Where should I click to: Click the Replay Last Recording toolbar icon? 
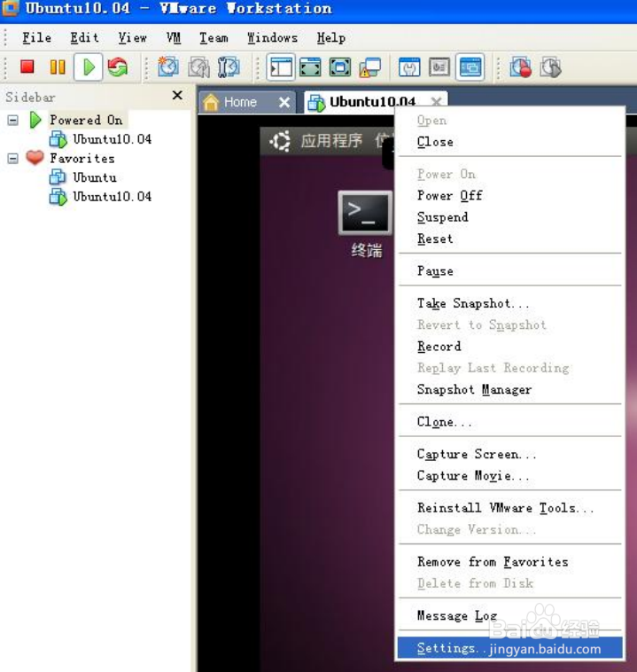(550, 66)
